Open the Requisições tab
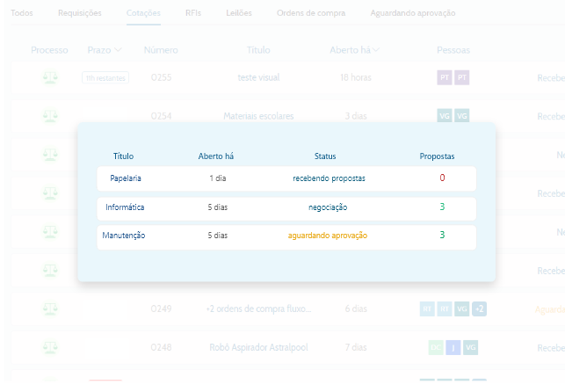 (79, 13)
